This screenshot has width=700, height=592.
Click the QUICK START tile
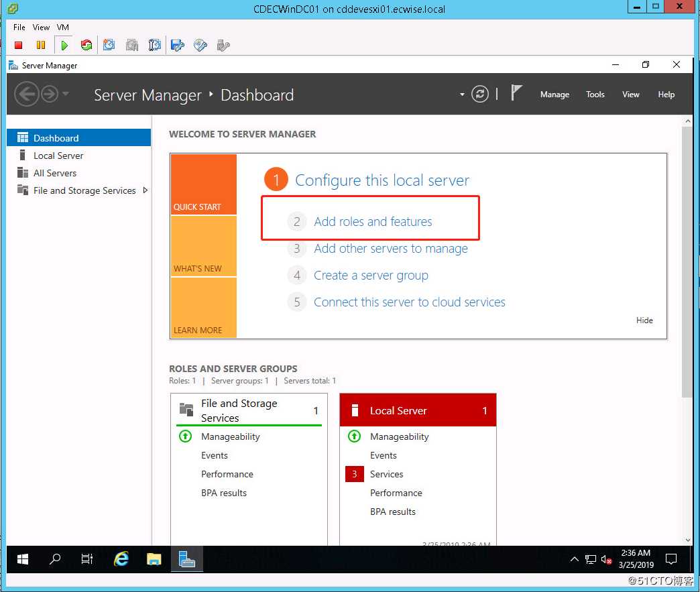204,184
